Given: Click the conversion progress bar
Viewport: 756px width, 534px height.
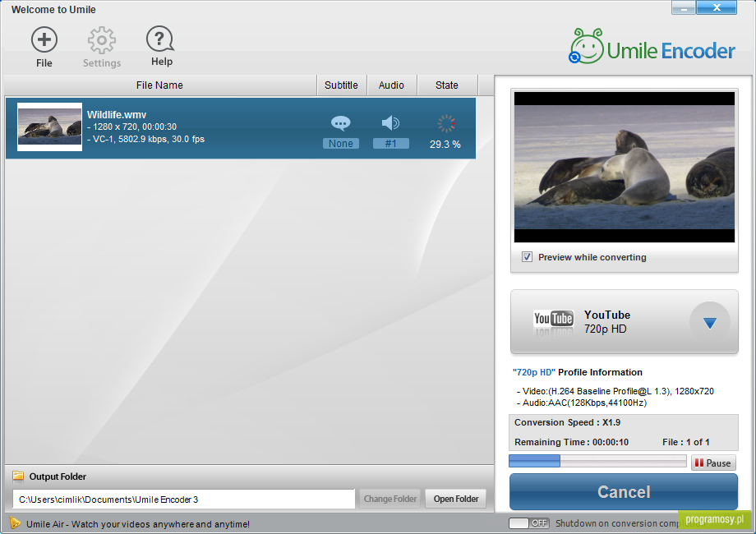Looking at the screenshot, I should [x=598, y=461].
